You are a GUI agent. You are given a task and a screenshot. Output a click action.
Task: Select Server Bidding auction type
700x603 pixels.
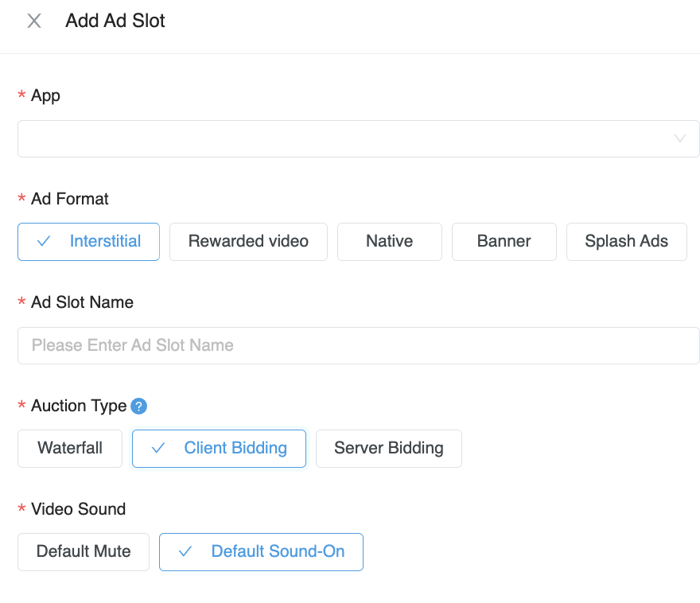click(388, 448)
